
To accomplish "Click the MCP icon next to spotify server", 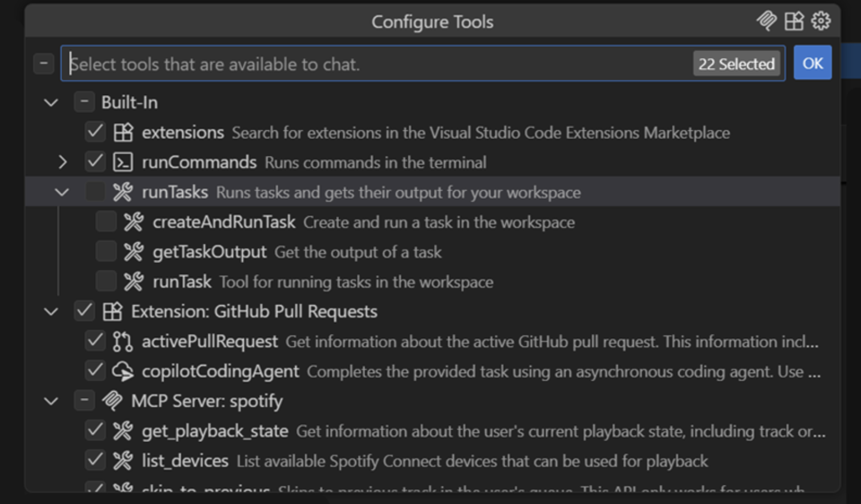I will 112,401.
